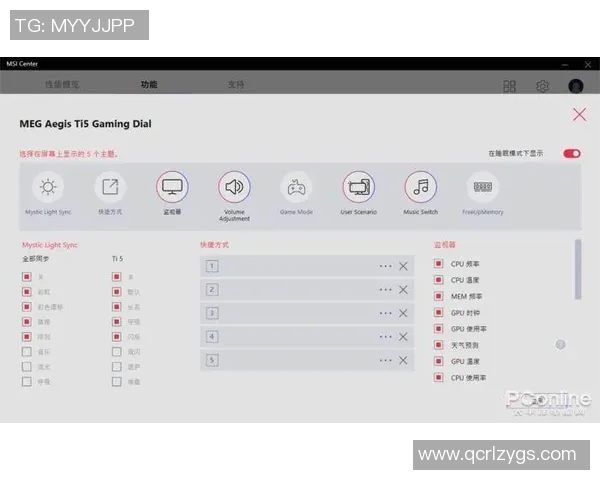This screenshot has width=600, height=480.
Task: Click the monitor list vertical scrollbar
Action: (578, 269)
